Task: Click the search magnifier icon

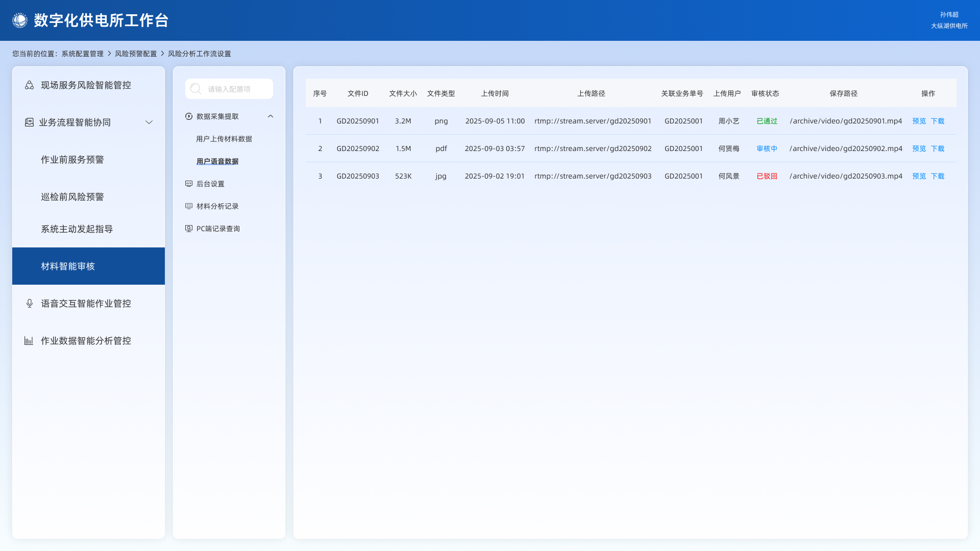Action: [195, 89]
